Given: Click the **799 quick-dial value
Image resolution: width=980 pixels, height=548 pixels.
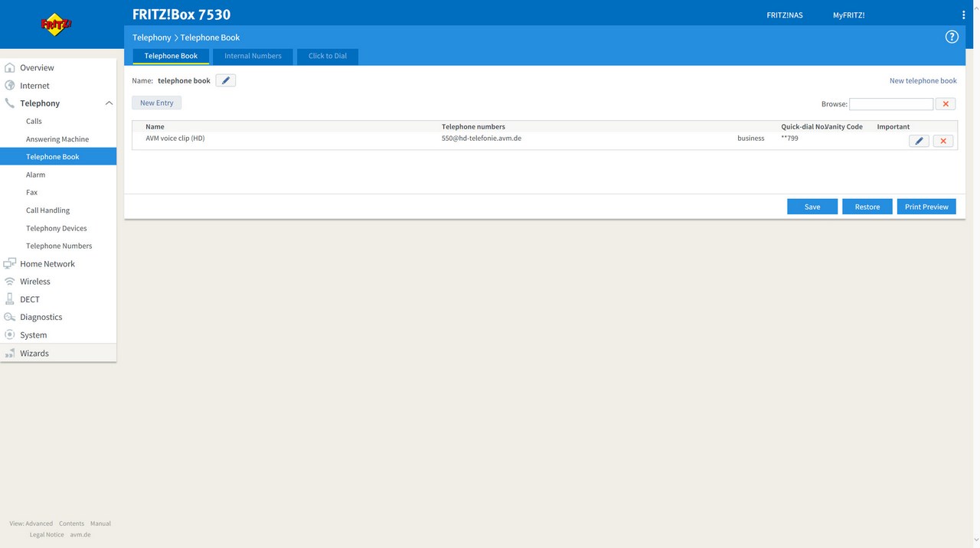Looking at the screenshot, I should tap(789, 139).
